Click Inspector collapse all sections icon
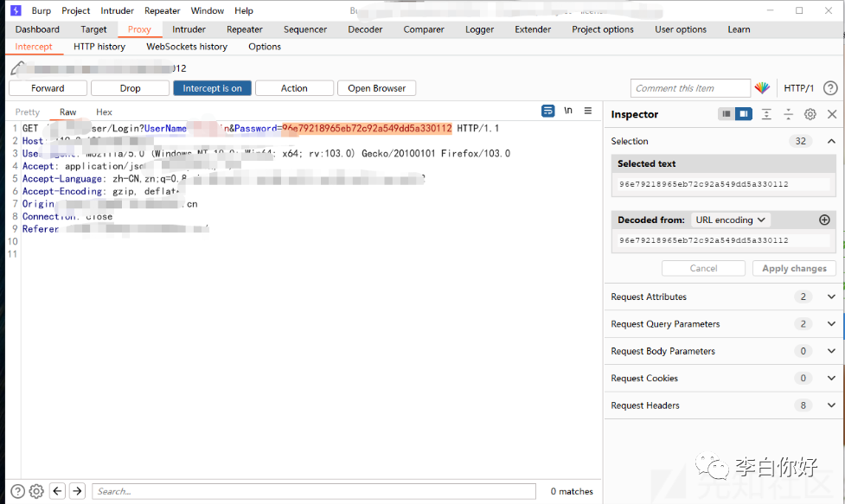845x504 pixels. tap(788, 114)
